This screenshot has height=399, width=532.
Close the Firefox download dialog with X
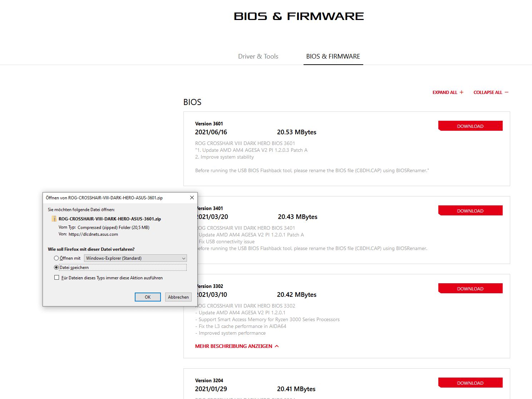click(x=192, y=198)
